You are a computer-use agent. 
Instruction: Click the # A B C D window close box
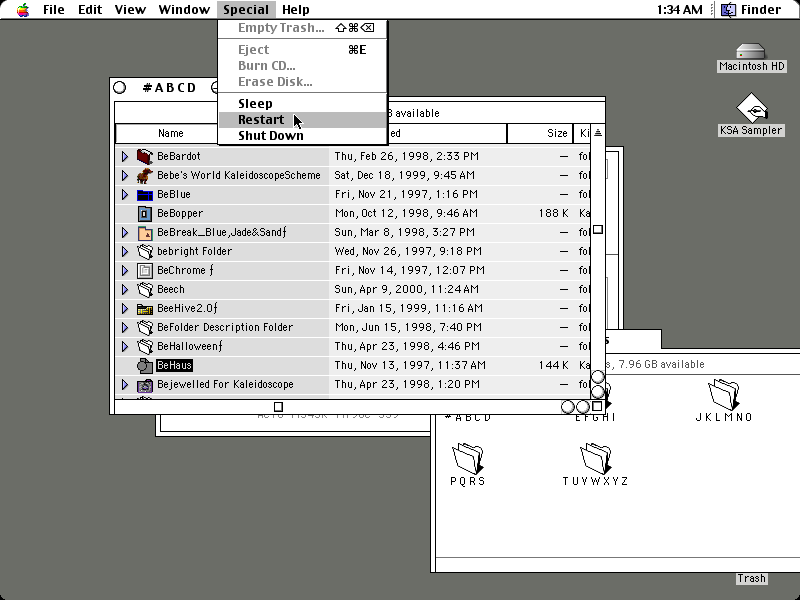[x=119, y=88]
